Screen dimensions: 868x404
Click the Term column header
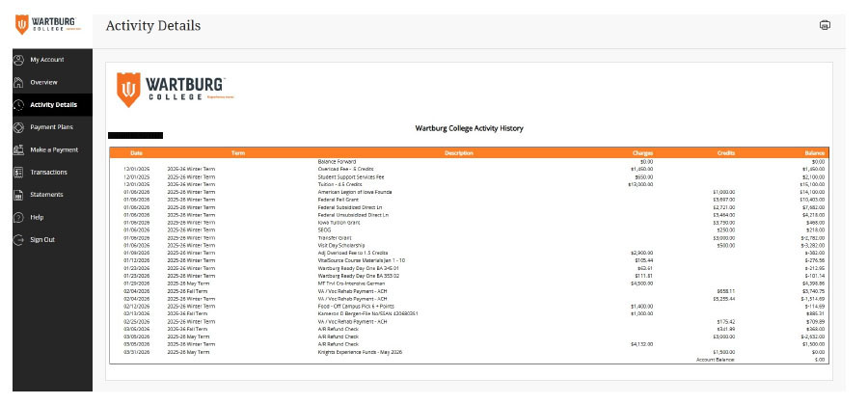tap(238, 152)
